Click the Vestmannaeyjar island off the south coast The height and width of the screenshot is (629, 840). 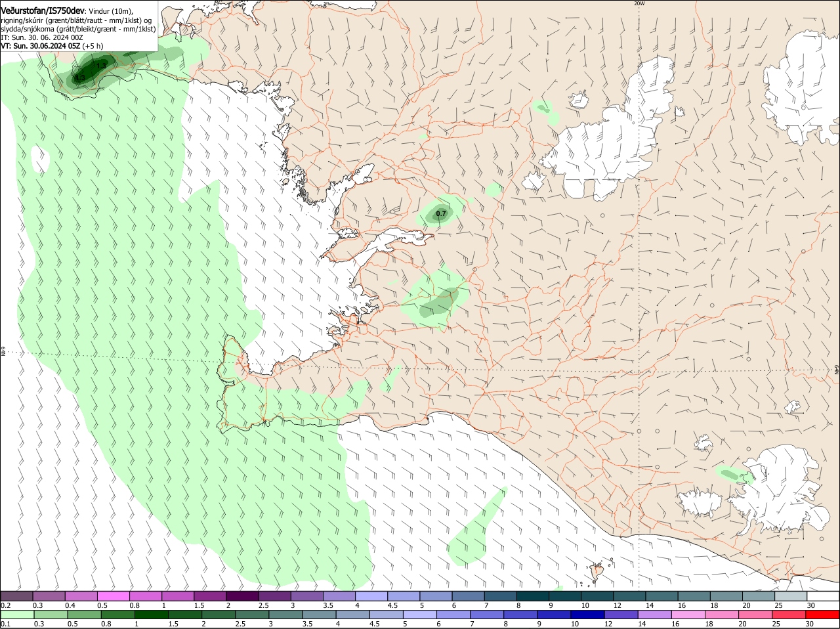point(597,573)
